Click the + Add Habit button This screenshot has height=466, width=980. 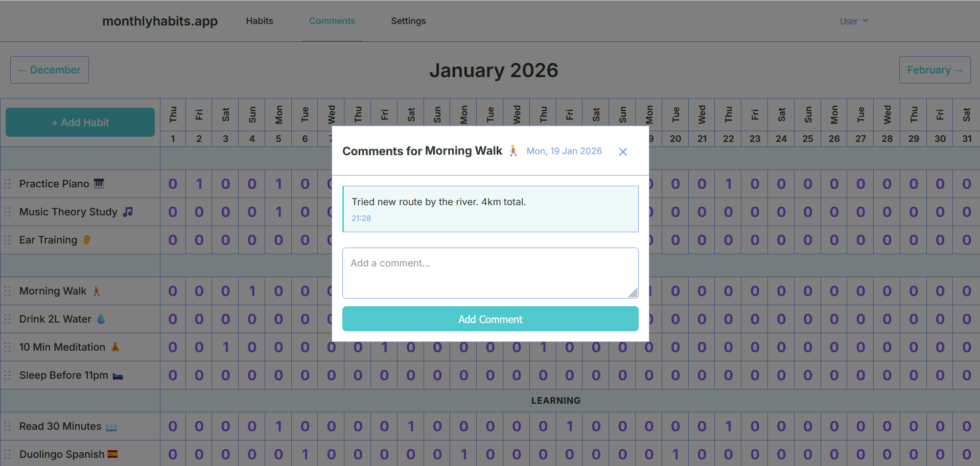[80, 122]
